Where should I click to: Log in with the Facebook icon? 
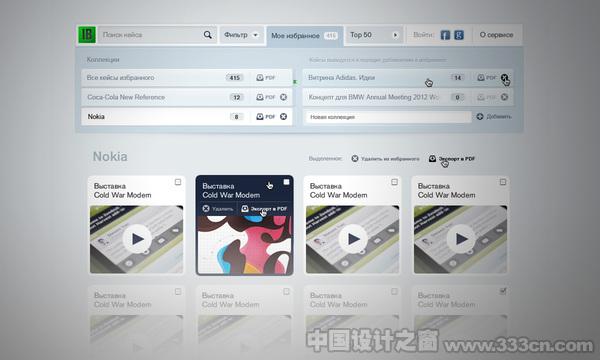pos(445,35)
